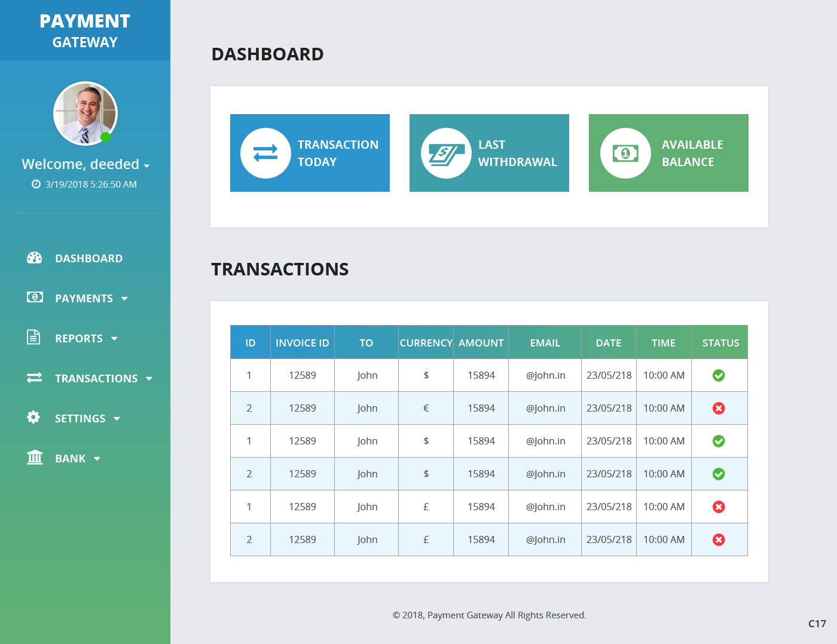Image resolution: width=837 pixels, height=644 pixels.
Task: Click the red failed status in last row
Action: pyautogui.click(x=719, y=539)
